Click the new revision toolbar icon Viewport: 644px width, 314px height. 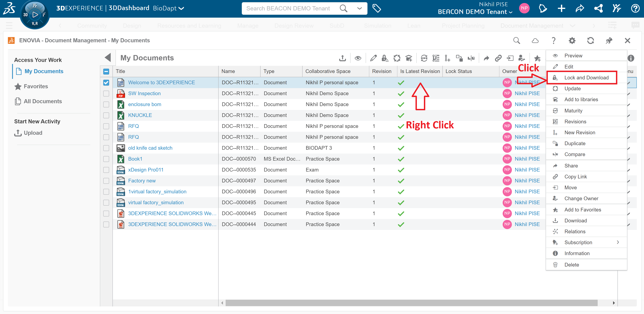coord(448,58)
